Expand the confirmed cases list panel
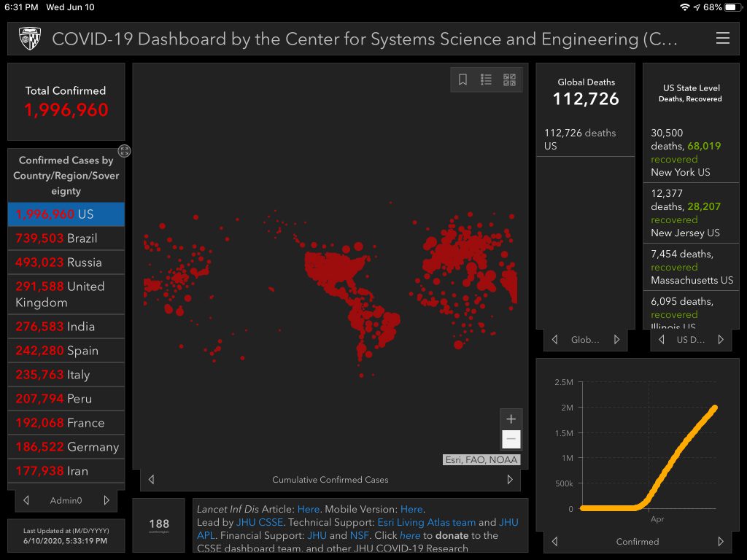747x560 pixels. (125, 151)
